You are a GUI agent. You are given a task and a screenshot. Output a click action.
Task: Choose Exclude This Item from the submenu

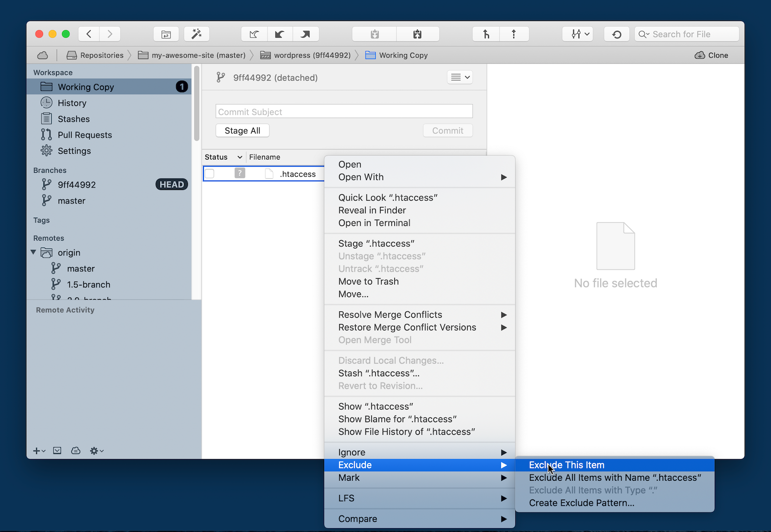(x=566, y=465)
